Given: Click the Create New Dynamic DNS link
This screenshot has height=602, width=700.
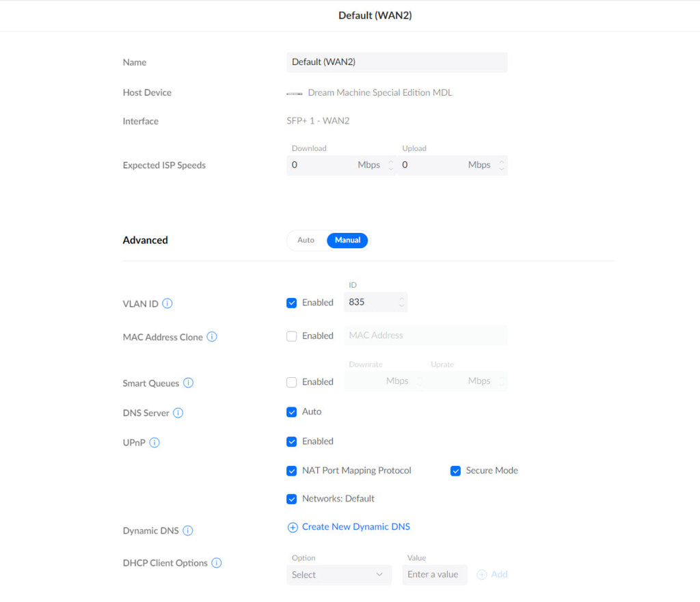Looking at the screenshot, I should [x=355, y=527].
